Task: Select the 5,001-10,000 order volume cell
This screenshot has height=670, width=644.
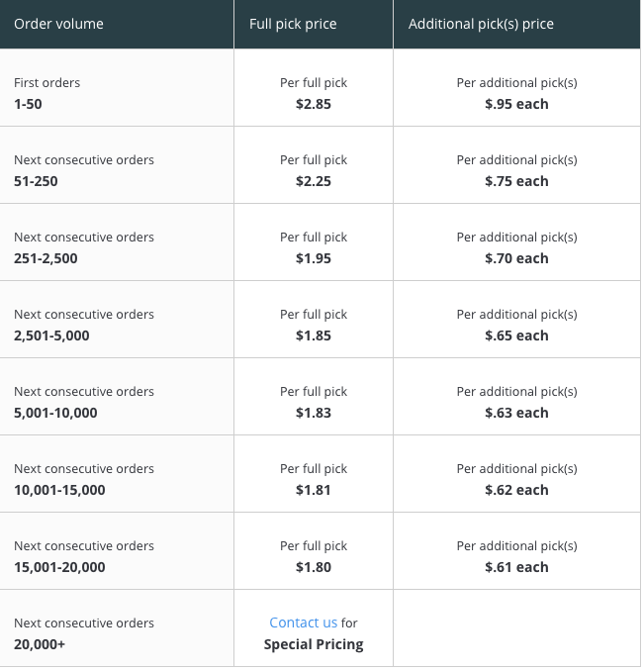Action: [117, 397]
